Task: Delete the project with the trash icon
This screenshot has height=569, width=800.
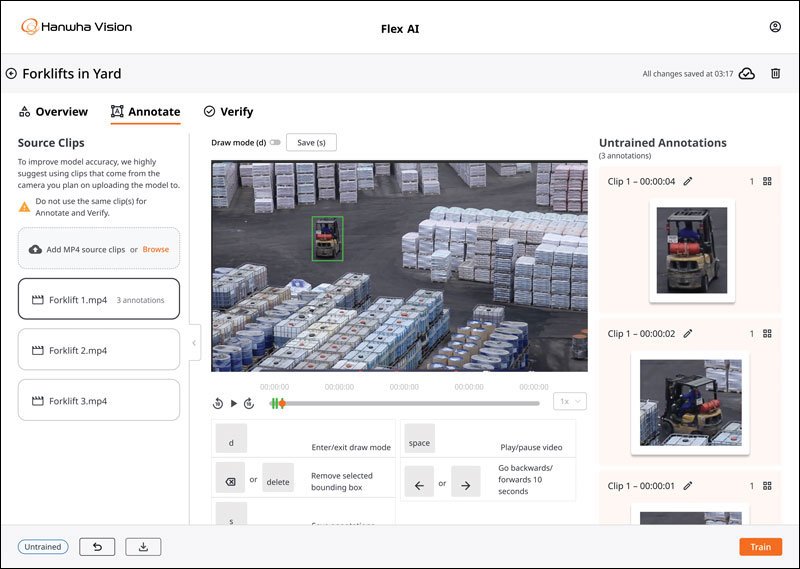Action: pos(776,73)
